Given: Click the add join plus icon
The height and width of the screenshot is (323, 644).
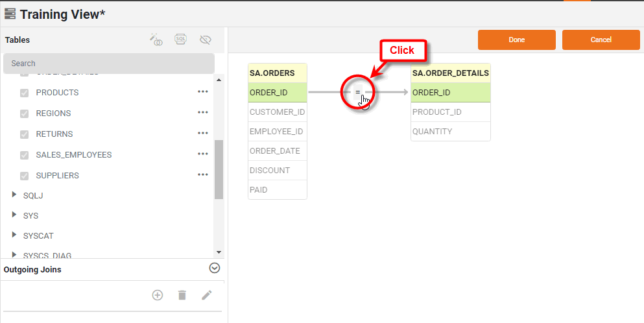Looking at the screenshot, I should [x=158, y=295].
